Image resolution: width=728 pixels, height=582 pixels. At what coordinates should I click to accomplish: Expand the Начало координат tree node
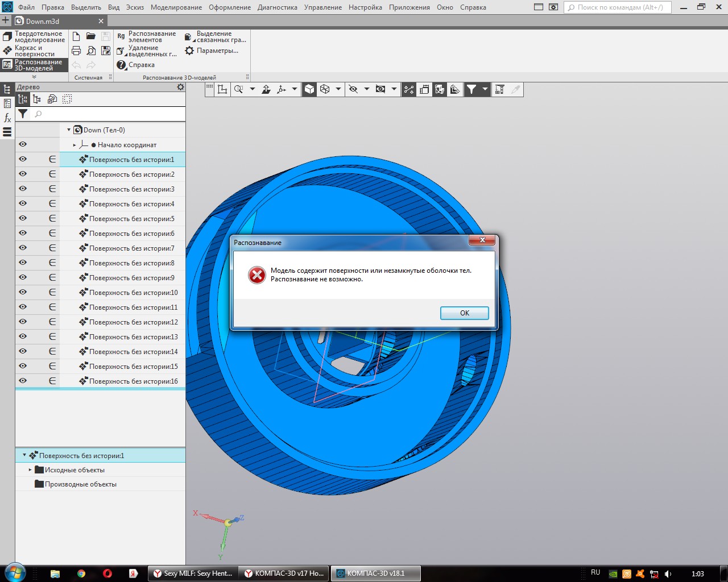click(x=75, y=145)
